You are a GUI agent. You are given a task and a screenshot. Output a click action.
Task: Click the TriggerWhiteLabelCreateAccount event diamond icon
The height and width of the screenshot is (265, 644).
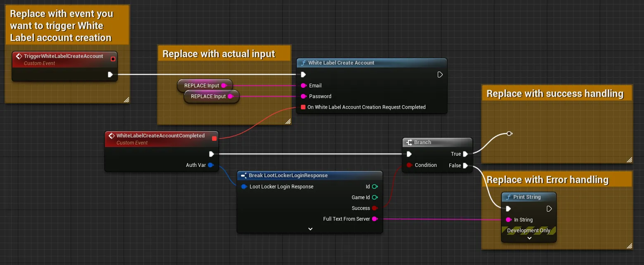pos(19,56)
